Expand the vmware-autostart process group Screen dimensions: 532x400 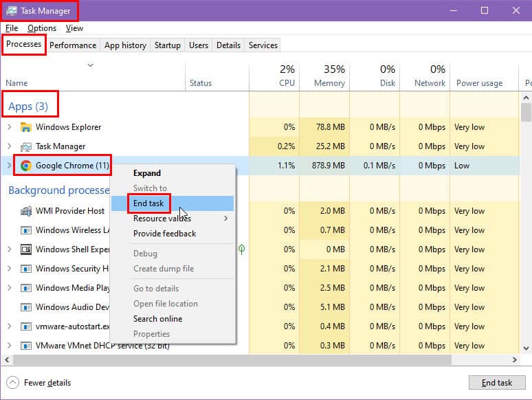tap(10, 326)
